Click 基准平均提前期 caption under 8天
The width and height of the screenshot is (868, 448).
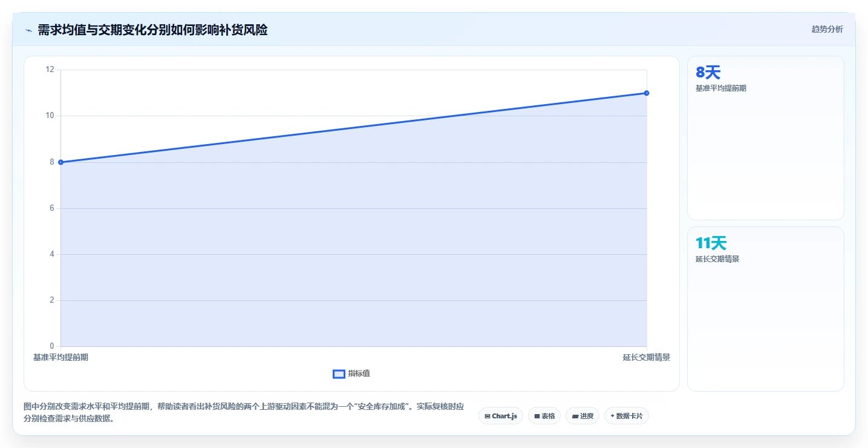721,88
